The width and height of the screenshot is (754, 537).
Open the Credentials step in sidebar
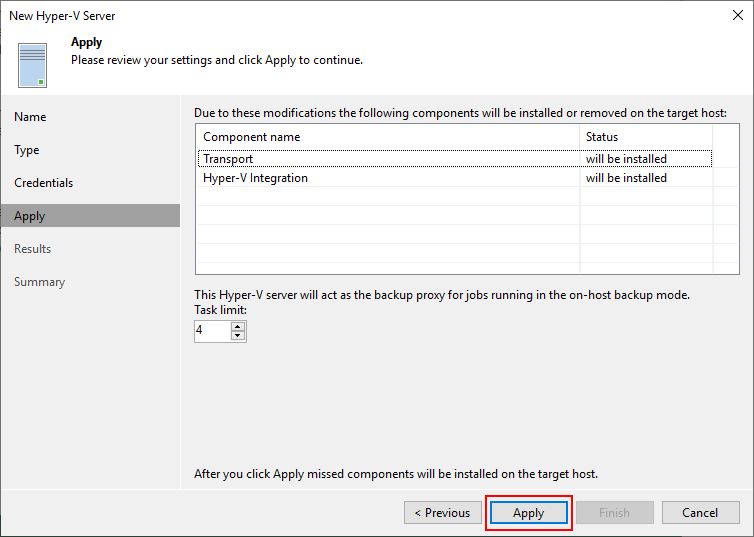(44, 183)
